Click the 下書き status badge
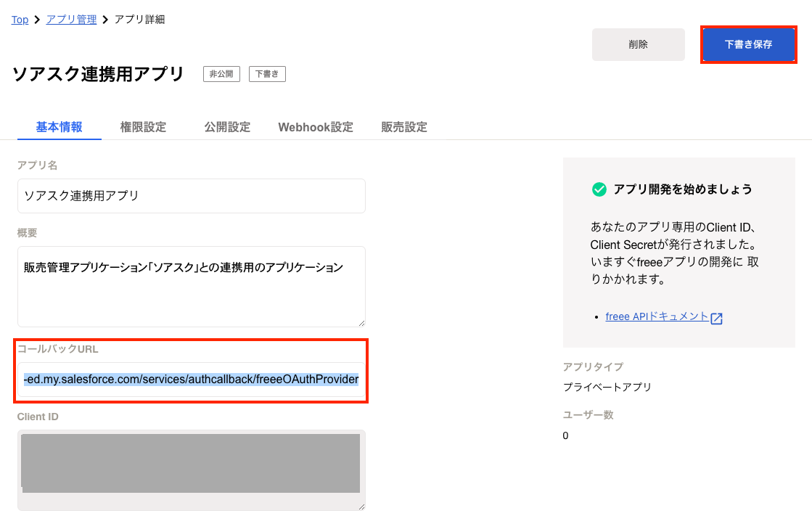Viewport: 812px width, 516px height. (x=267, y=74)
